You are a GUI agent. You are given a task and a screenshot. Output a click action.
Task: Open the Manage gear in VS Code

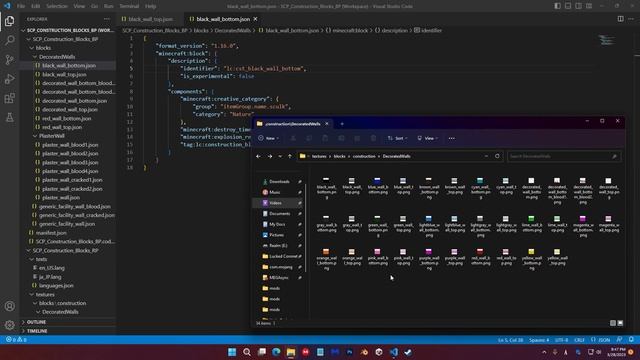tap(9, 325)
